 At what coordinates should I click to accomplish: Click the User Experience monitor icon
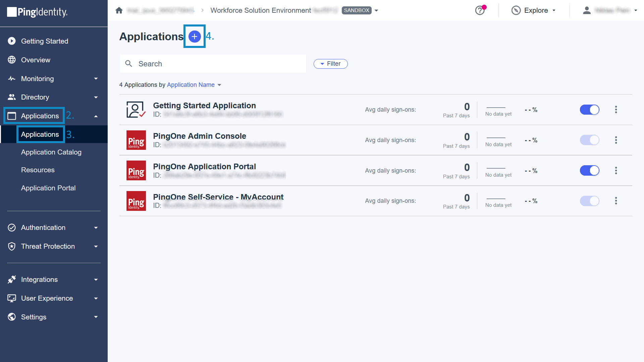[12, 298]
